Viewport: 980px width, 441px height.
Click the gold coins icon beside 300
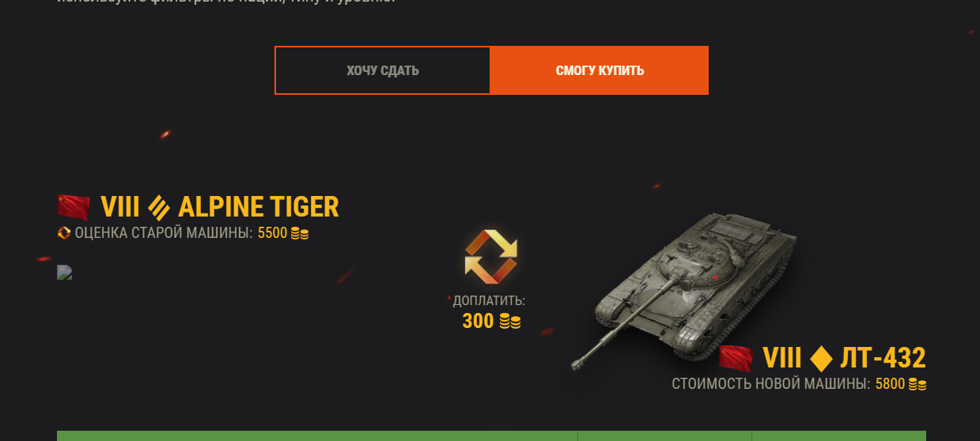510,322
